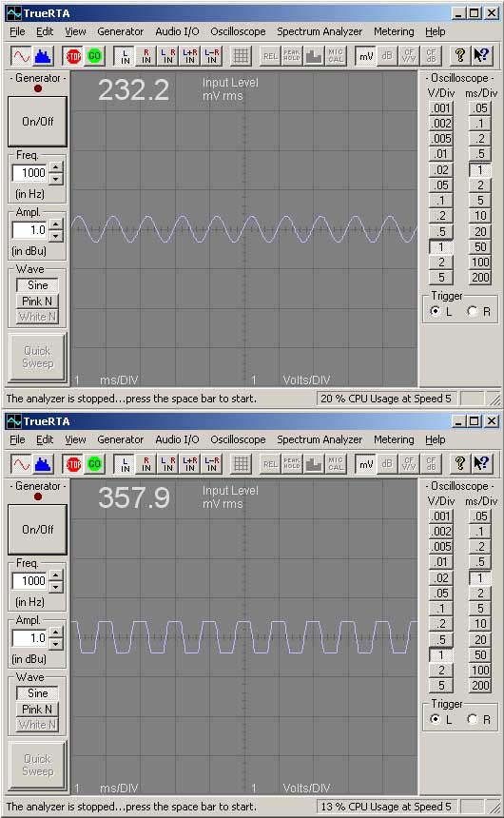Select spectrum analyzer bars icon in top window
This screenshot has width=504, height=818.
click(x=43, y=56)
